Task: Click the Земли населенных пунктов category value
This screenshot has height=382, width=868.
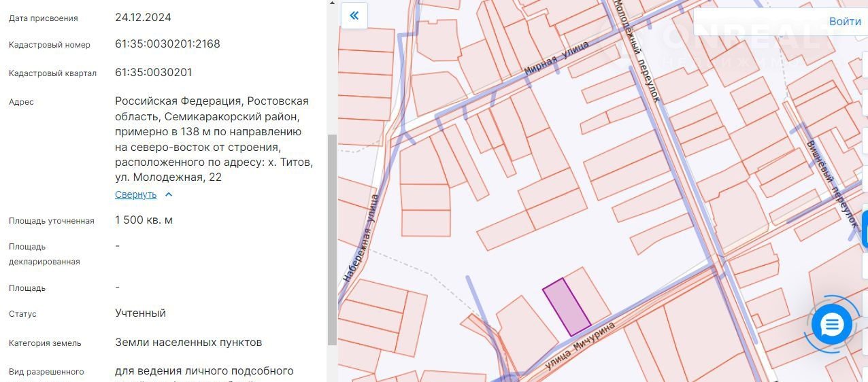Action: [x=188, y=343]
